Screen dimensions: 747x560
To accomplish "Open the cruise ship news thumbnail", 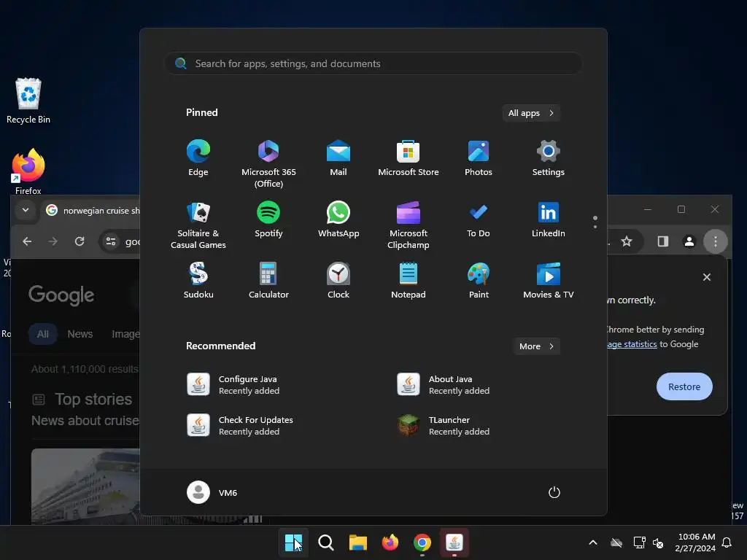I will point(86,486).
